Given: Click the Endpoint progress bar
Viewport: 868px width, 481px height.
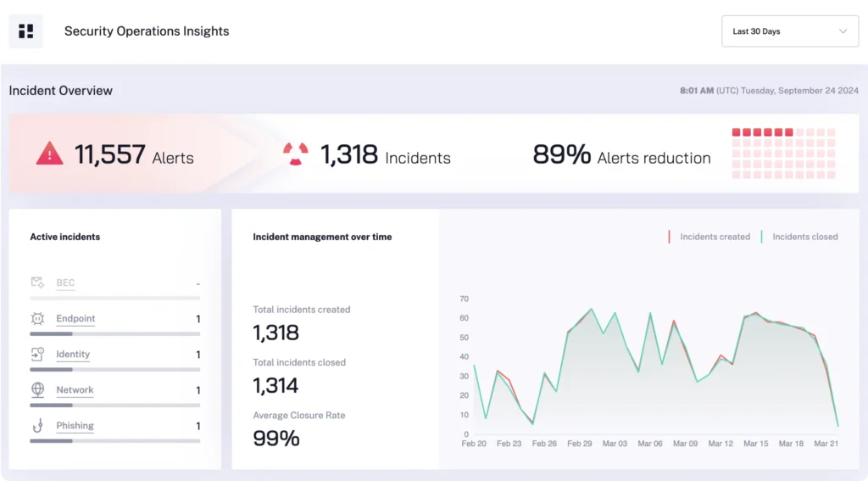Looking at the screenshot, I should pos(114,334).
